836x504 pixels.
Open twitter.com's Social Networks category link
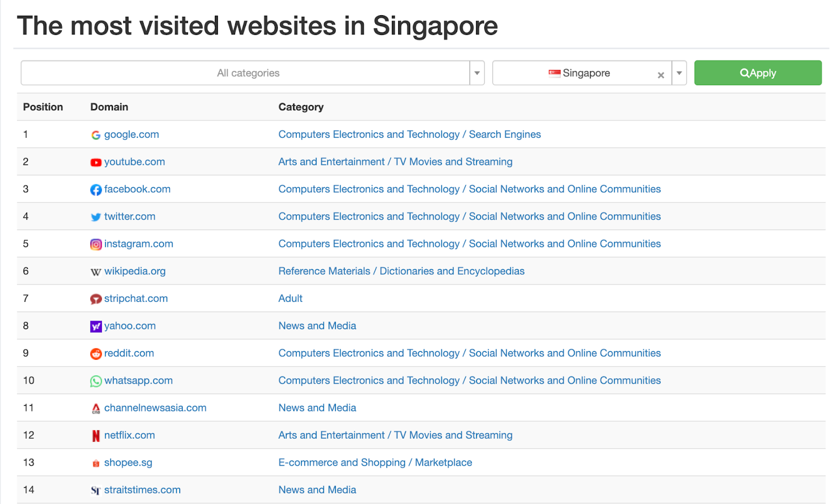470,216
